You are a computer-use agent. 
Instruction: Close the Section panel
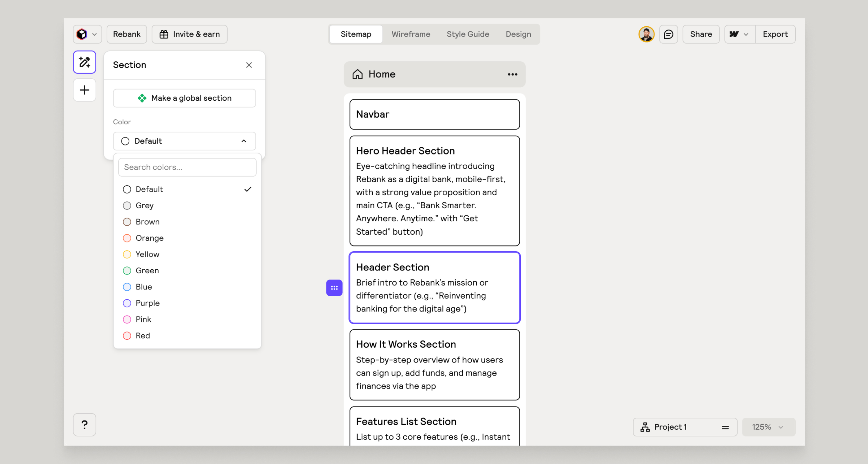point(249,65)
